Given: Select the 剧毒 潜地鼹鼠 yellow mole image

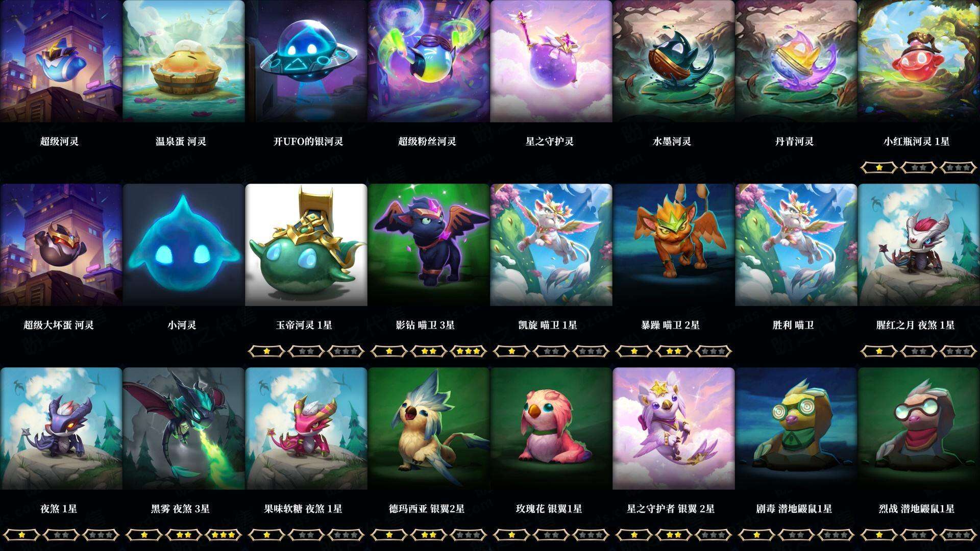Looking at the screenshot, I should 796,429.
